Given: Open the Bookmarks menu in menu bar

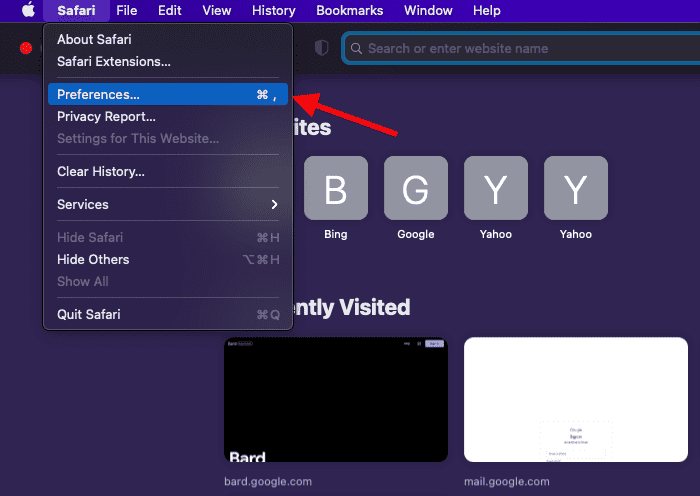Looking at the screenshot, I should (x=349, y=11).
